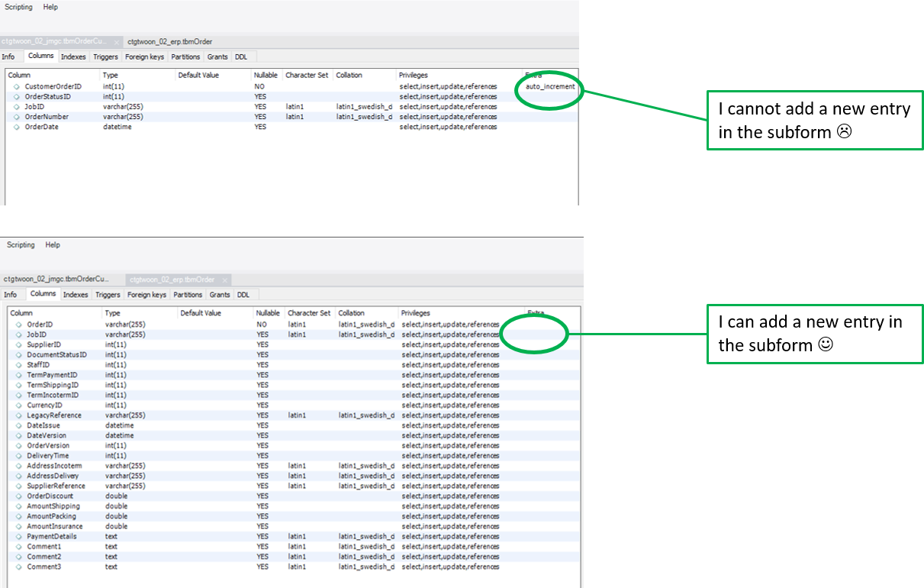Screen dimensions: 924x588
Task: Open Help menu in CustomerOrderID window
Action: point(50,7)
